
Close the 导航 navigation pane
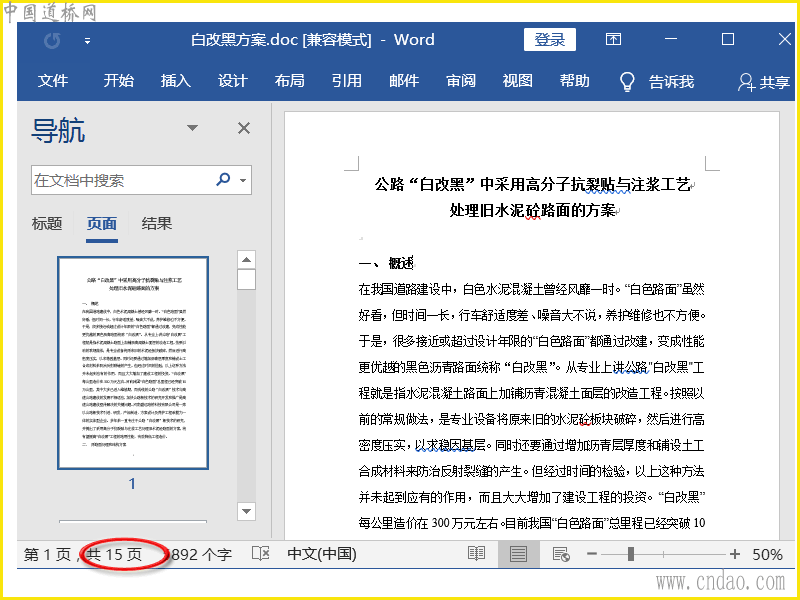click(x=244, y=128)
